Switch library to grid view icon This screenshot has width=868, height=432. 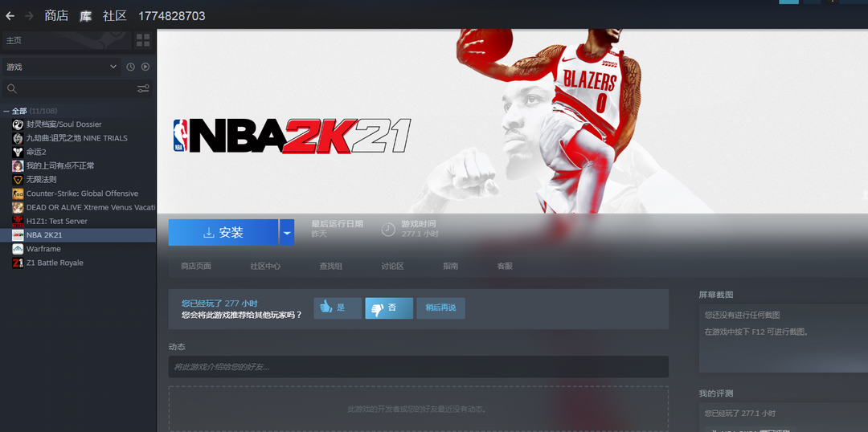143,40
